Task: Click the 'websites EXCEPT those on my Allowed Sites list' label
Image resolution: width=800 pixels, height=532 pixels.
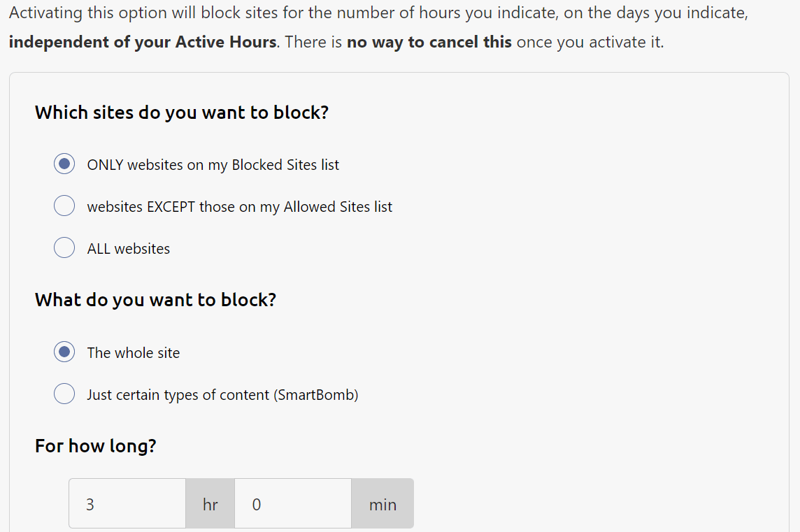Action: tap(239, 206)
